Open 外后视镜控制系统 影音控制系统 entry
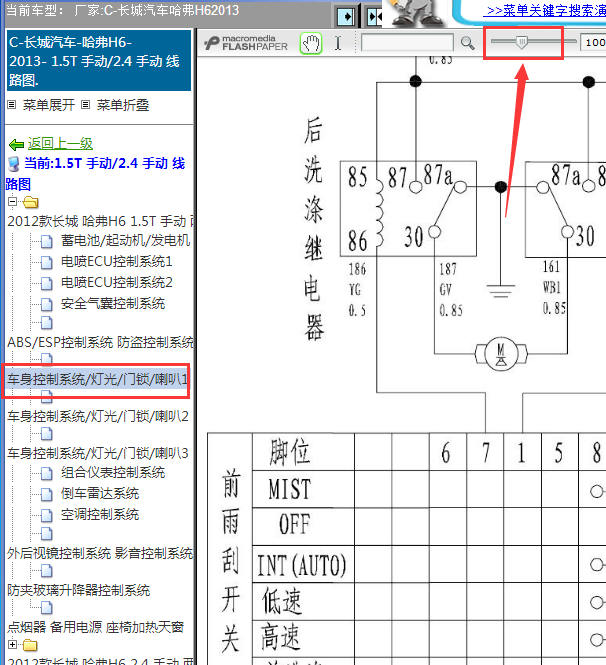Screen dimensions: 606x665 click(100, 553)
